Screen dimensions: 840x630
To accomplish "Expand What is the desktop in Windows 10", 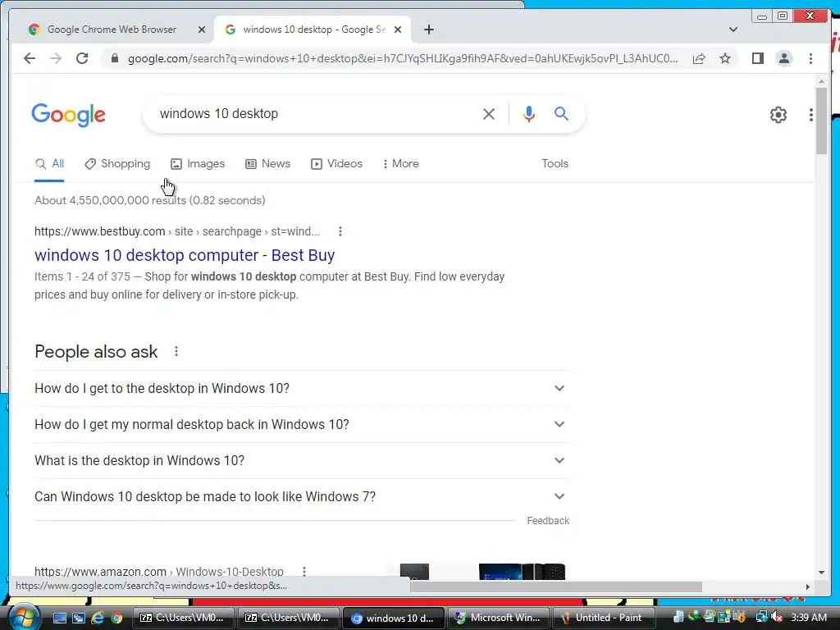I will point(302,461).
